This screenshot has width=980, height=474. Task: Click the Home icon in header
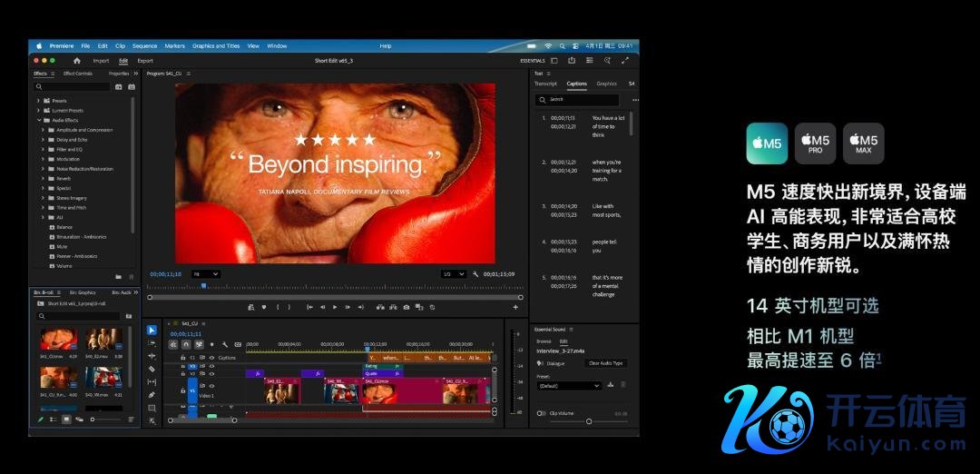(76, 61)
